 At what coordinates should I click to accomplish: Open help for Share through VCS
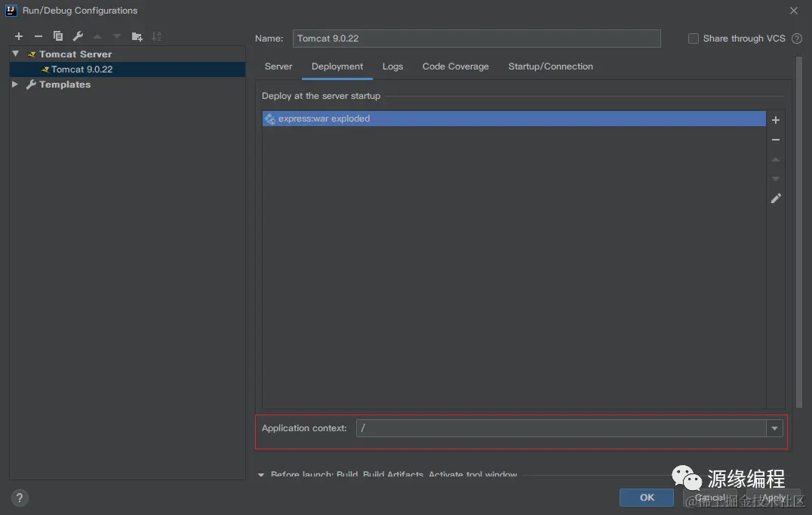click(x=797, y=39)
